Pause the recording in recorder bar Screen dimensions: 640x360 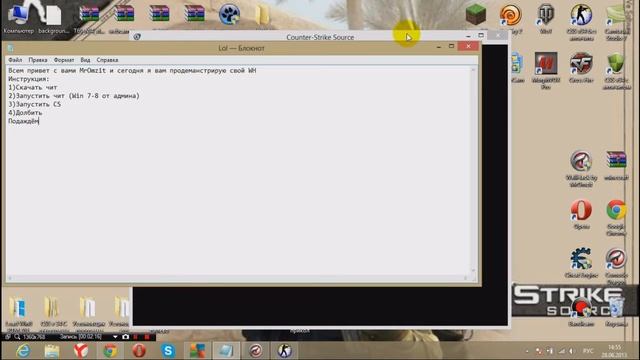pyautogui.click(x=136, y=337)
